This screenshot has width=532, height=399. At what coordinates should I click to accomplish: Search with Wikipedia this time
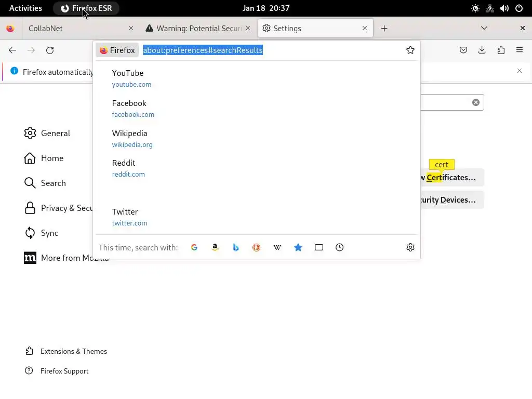pyautogui.click(x=277, y=247)
